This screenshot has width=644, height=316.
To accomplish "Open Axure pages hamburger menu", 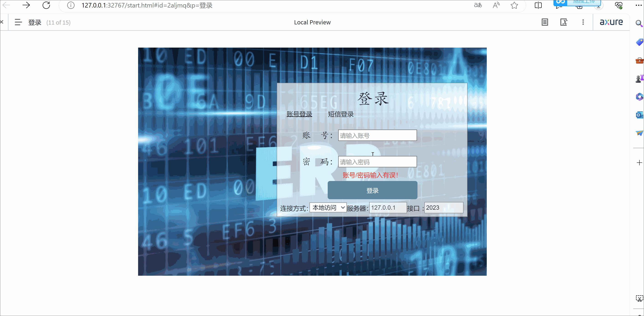I will (x=18, y=22).
